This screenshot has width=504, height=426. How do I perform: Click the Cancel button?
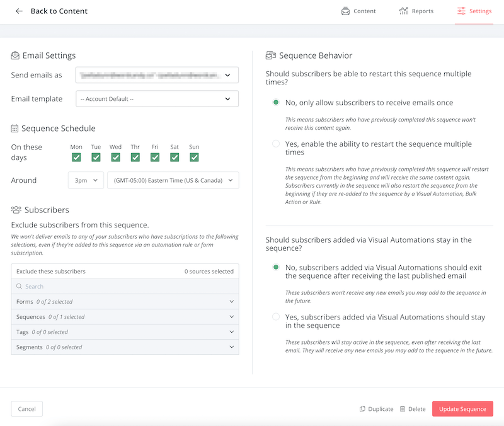27,409
